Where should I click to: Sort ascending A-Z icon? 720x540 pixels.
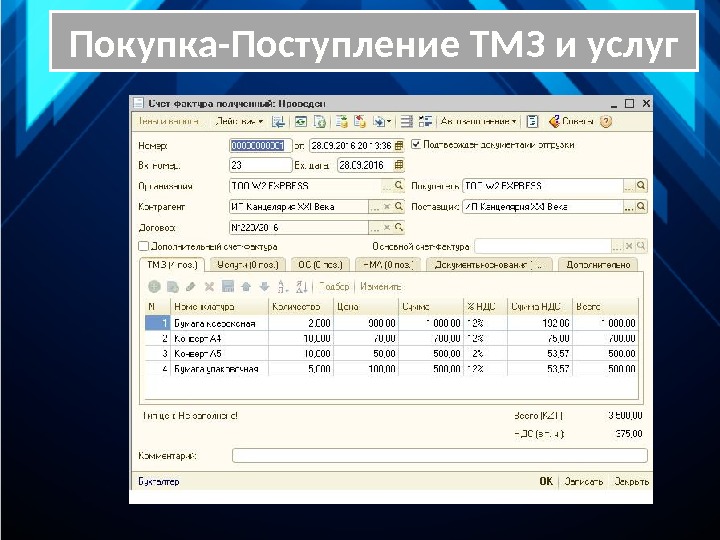[x=283, y=287]
